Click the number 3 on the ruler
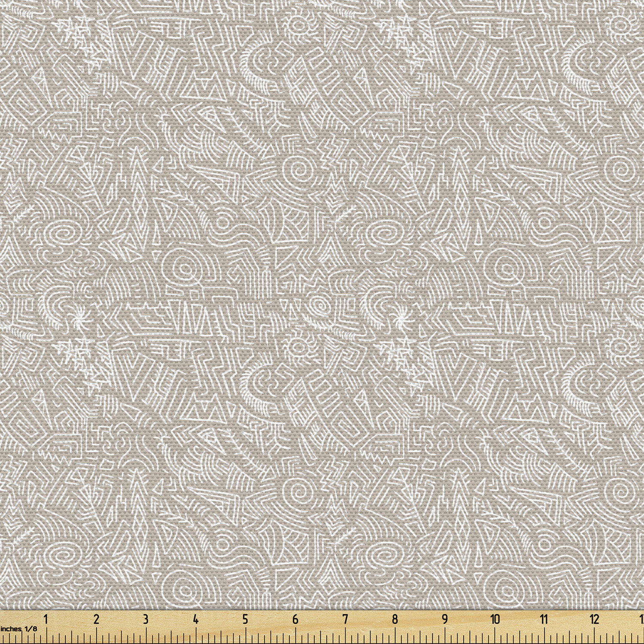This screenshot has width=644, height=644. 146,619
